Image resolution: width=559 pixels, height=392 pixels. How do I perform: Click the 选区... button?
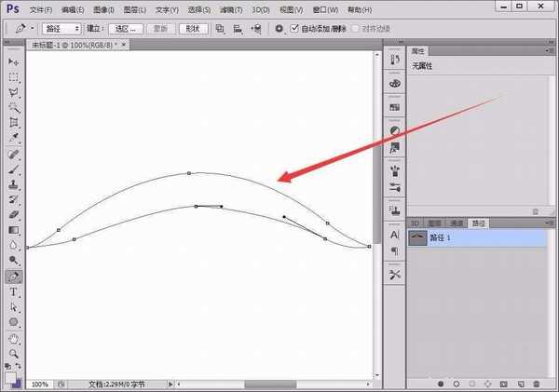tap(126, 29)
